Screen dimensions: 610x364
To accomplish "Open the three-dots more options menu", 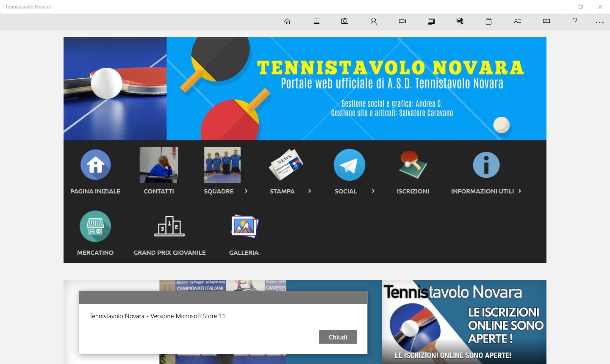I will [600, 22].
